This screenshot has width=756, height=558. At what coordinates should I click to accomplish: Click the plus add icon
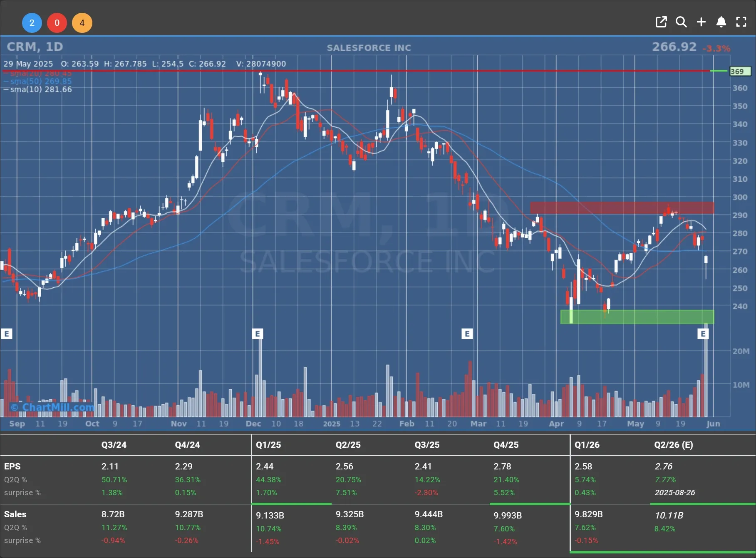pos(701,22)
